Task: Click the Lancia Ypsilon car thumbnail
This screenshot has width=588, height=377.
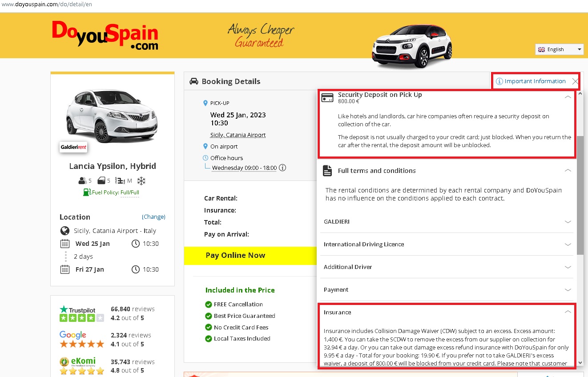Action: click(111, 116)
